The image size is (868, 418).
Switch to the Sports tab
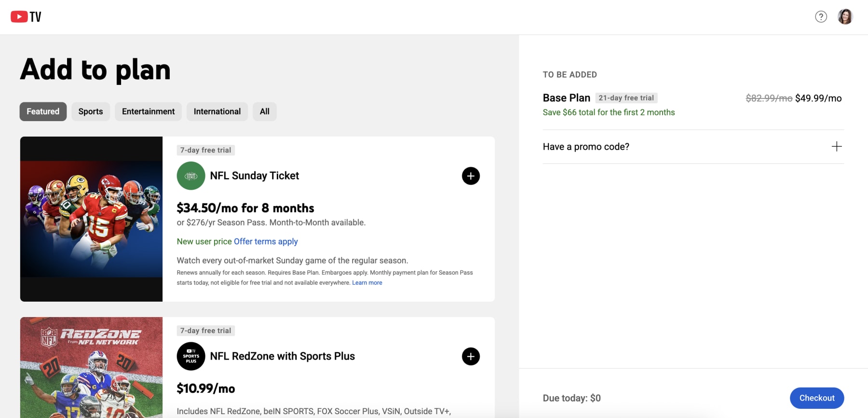pos(91,111)
